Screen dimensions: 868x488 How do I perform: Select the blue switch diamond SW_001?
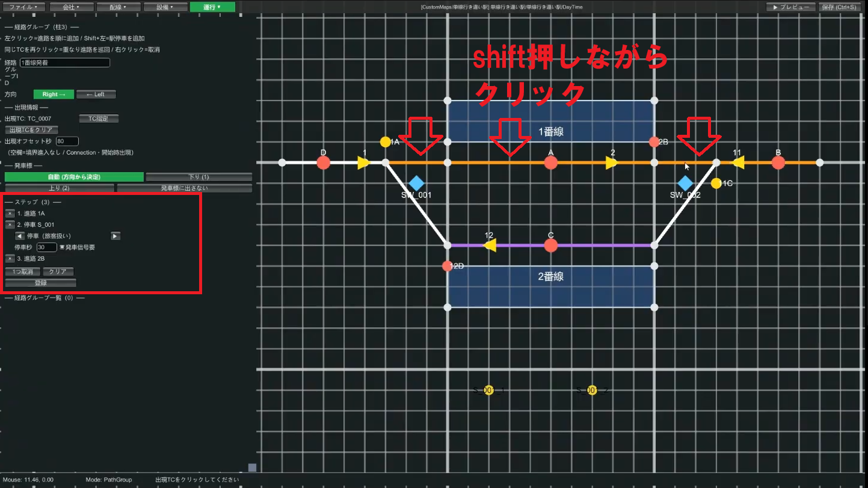[x=416, y=183]
